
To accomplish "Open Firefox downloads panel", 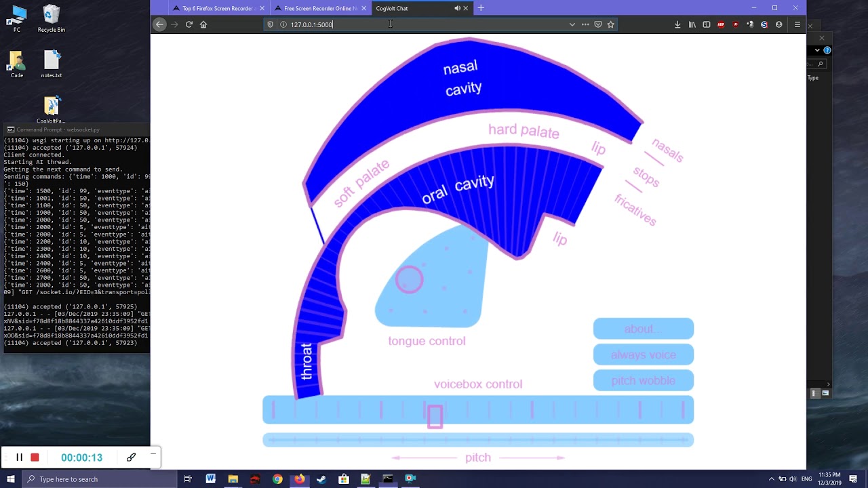I will [677, 24].
